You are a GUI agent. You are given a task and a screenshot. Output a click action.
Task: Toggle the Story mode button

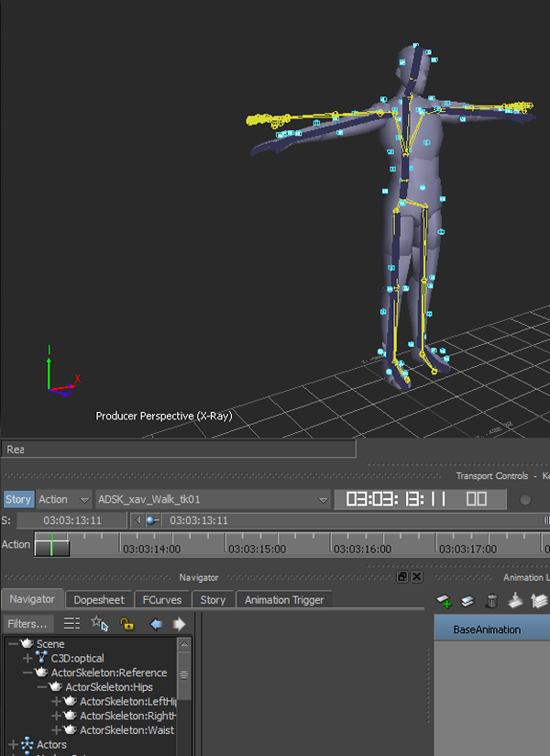click(18, 499)
